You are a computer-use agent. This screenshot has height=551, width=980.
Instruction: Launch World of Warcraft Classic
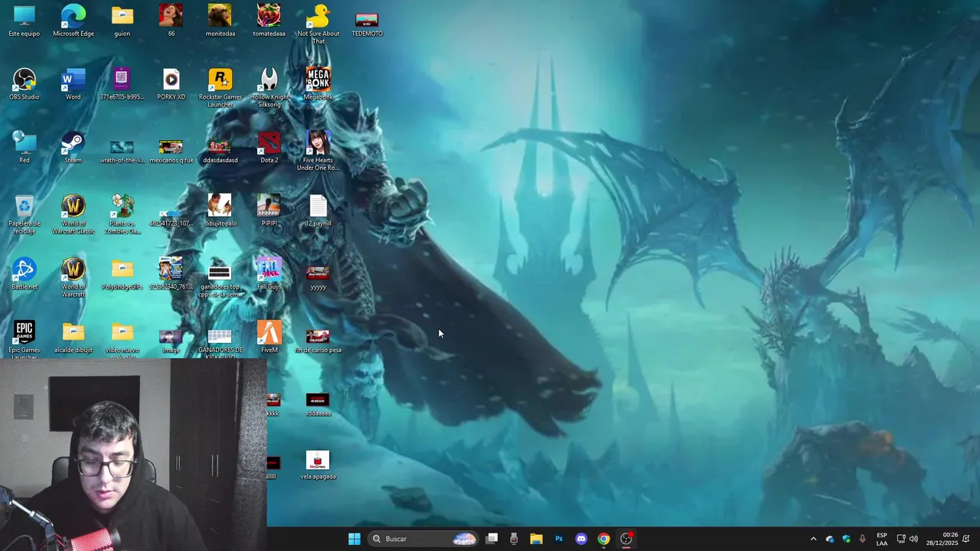73,214
